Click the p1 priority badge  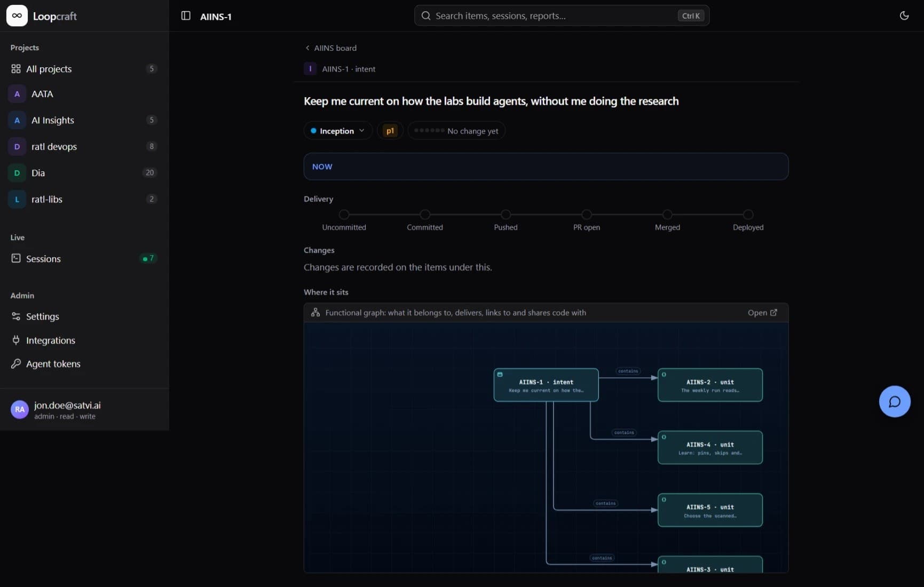[x=390, y=131]
